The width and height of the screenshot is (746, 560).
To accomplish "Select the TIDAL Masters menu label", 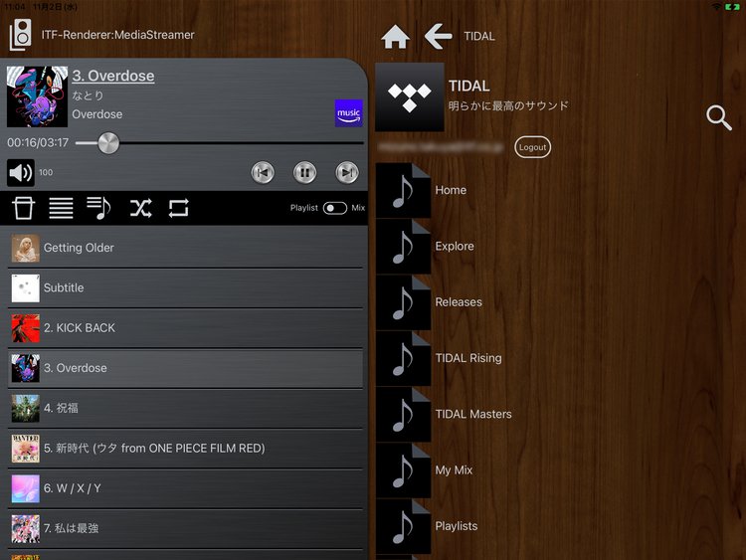I will [473, 415].
